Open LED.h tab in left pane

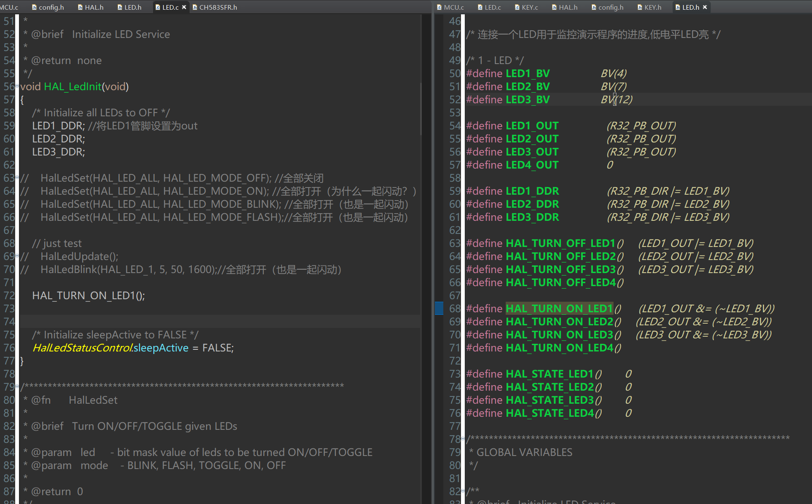tap(129, 7)
